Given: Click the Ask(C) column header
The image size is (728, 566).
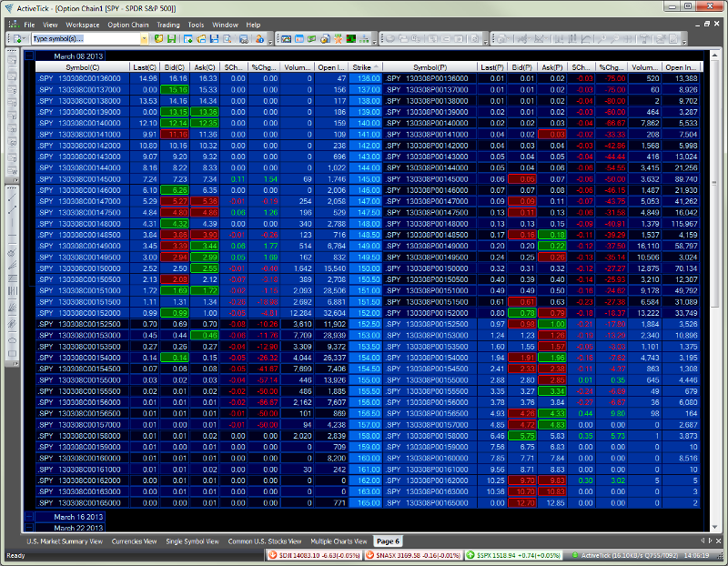Looking at the screenshot, I should tap(204, 67).
